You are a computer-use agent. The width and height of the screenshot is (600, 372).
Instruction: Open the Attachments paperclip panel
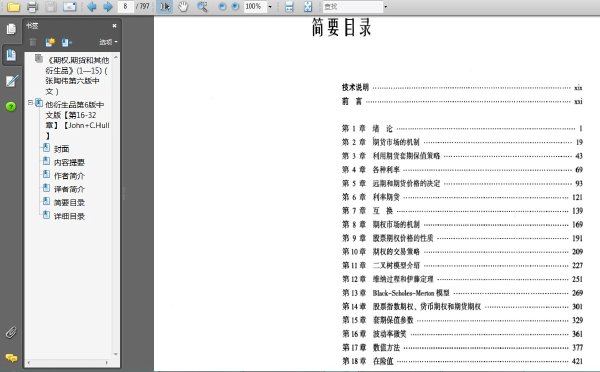coord(11,333)
